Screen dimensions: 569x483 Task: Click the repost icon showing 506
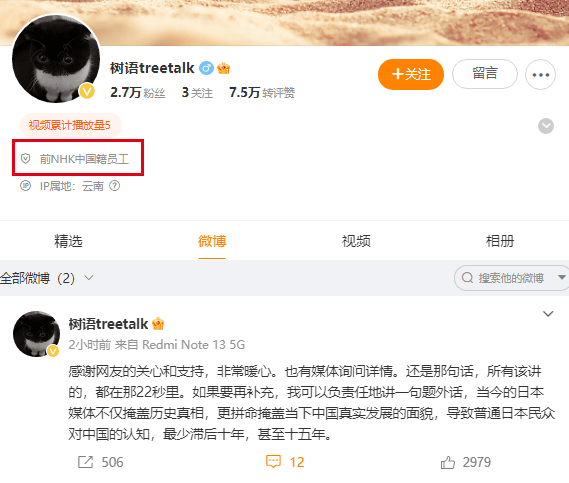tap(85, 462)
